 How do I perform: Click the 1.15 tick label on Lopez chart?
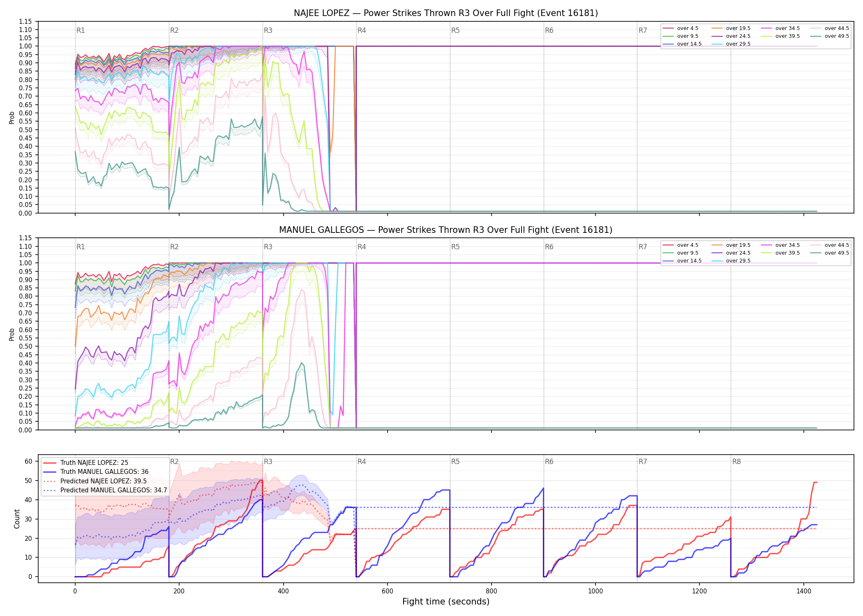click(x=25, y=21)
